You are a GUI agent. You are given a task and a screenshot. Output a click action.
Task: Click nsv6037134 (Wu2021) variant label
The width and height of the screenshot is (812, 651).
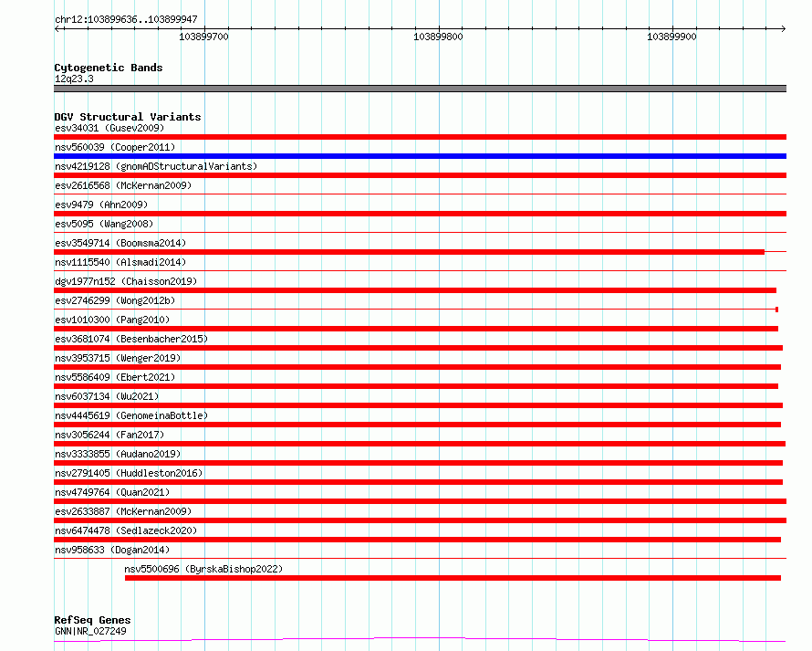click(x=107, y=396)
